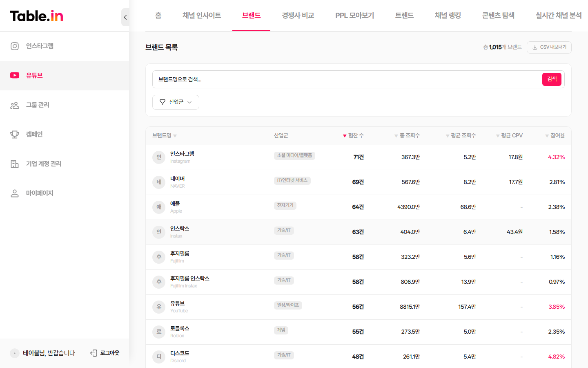
Task: Click the logout icon next to 로그아웃
Action: (93, 352)
